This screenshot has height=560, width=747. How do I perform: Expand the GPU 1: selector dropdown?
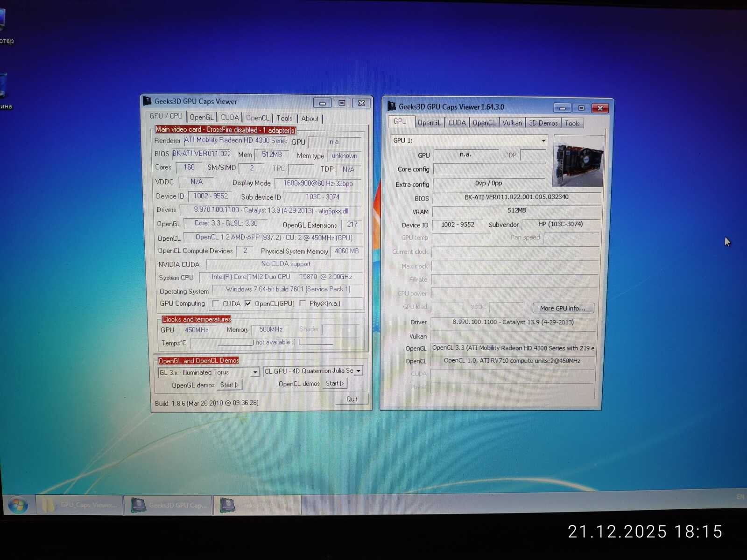[543, 140]
